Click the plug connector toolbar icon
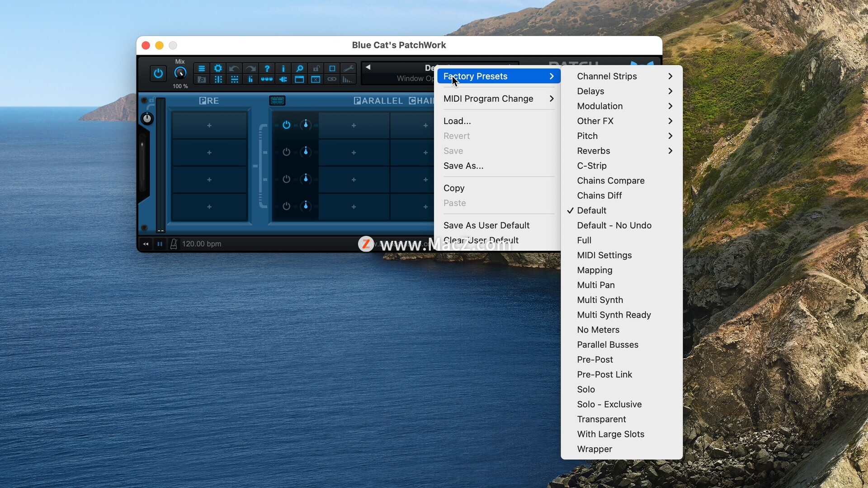Viewport: 868px width, 488px height. [x=283, y=80]
